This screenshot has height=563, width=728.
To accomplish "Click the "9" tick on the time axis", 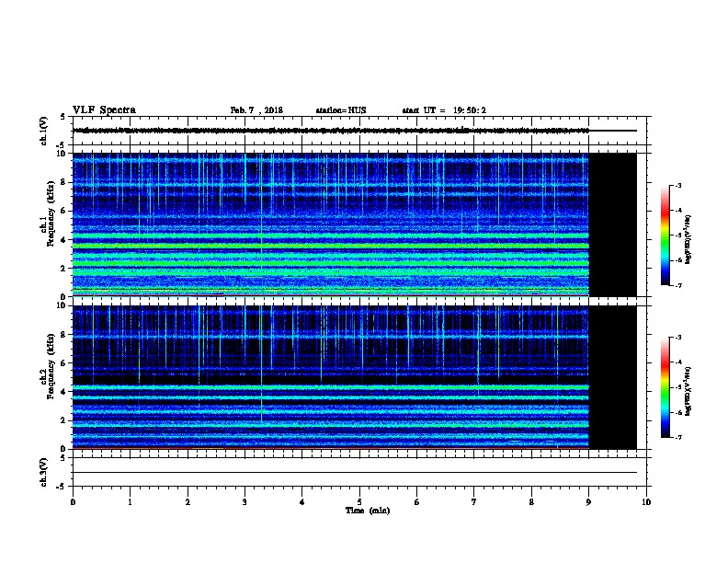I will pos(588,502).
